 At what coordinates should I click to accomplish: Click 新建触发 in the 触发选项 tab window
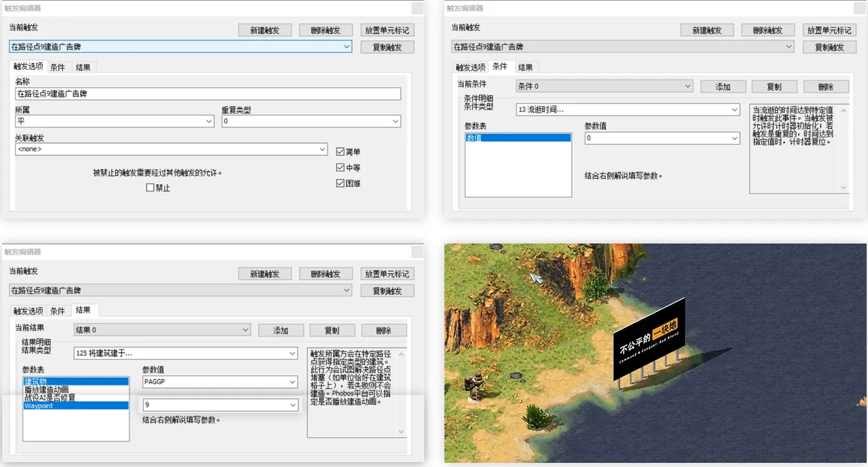point(265,30)
